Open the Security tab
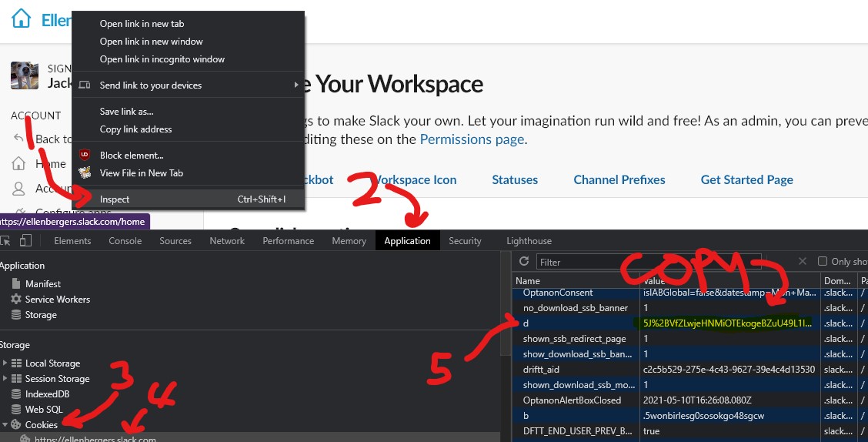Image resolution: width=868 pixels, height=442 pixels. point(465,241)
